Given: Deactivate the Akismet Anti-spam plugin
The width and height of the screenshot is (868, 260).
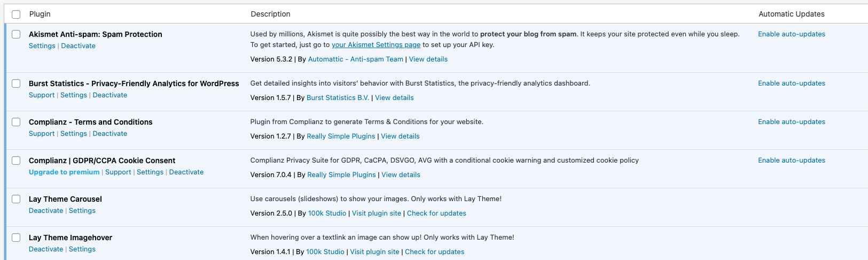Looking at the screenshot, I should point(78,46).
